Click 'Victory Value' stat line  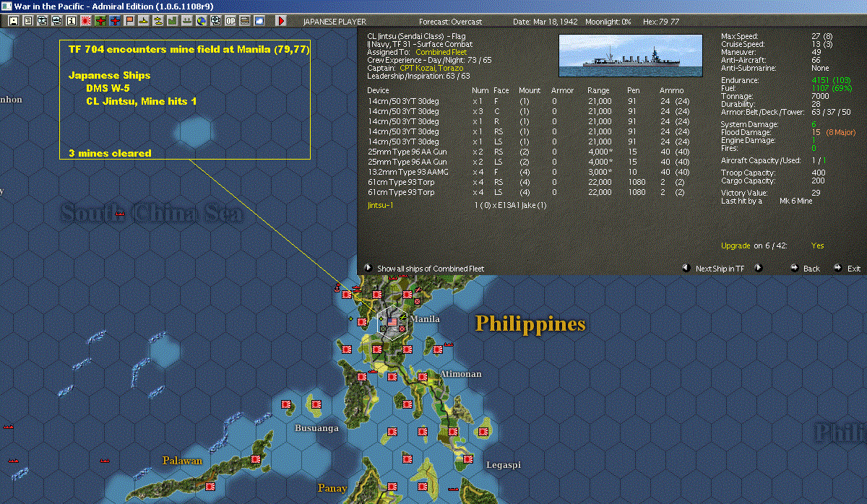(769, 193)
